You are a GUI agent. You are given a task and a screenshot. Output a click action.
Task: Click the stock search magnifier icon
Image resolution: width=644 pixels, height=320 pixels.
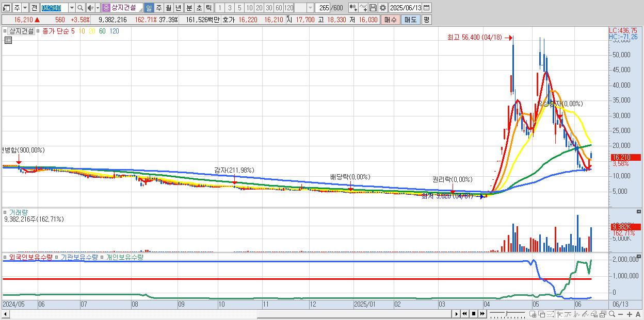tap(80, 8)
